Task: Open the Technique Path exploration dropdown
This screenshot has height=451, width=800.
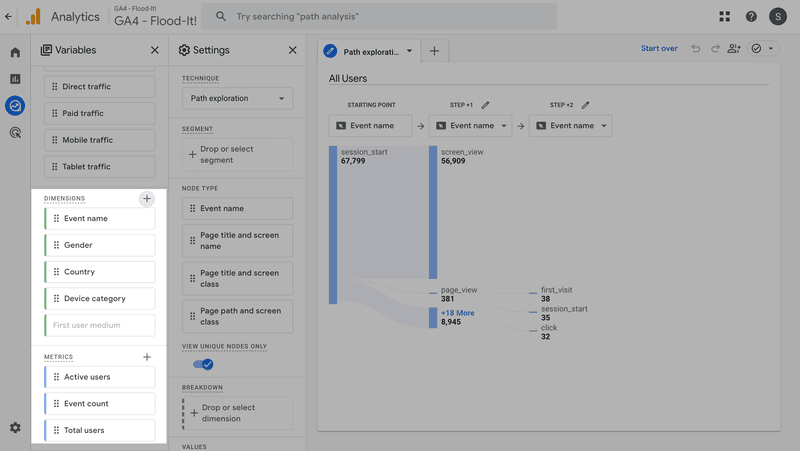Action: pos(237,99)
